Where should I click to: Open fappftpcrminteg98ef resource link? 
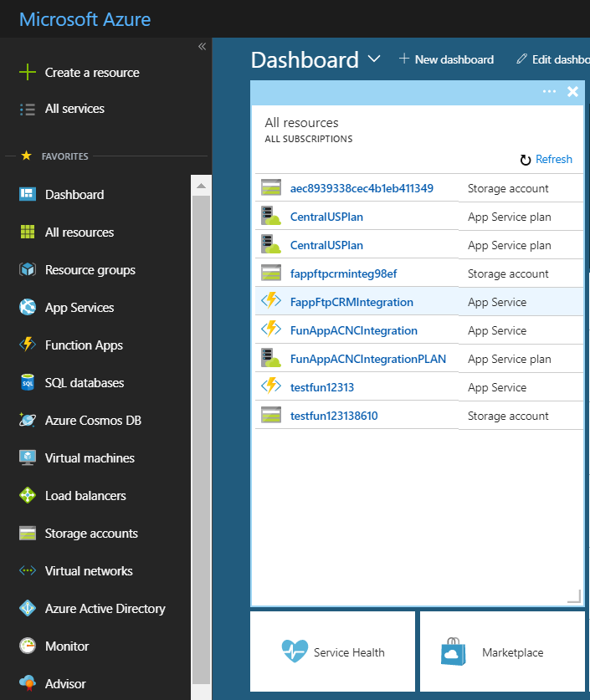[343, 273]
